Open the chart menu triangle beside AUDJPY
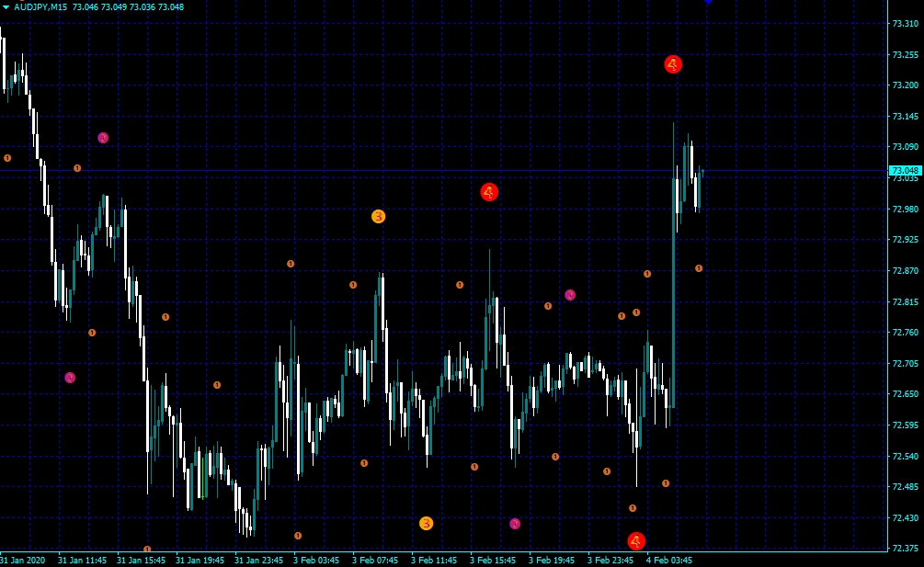 point(6,7)
